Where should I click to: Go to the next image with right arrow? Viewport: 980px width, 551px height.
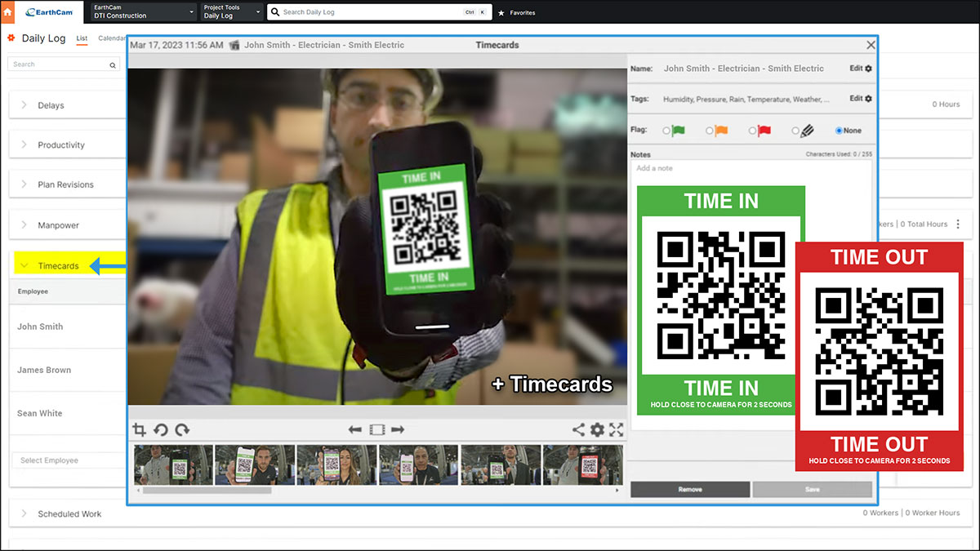pos(398,429)
